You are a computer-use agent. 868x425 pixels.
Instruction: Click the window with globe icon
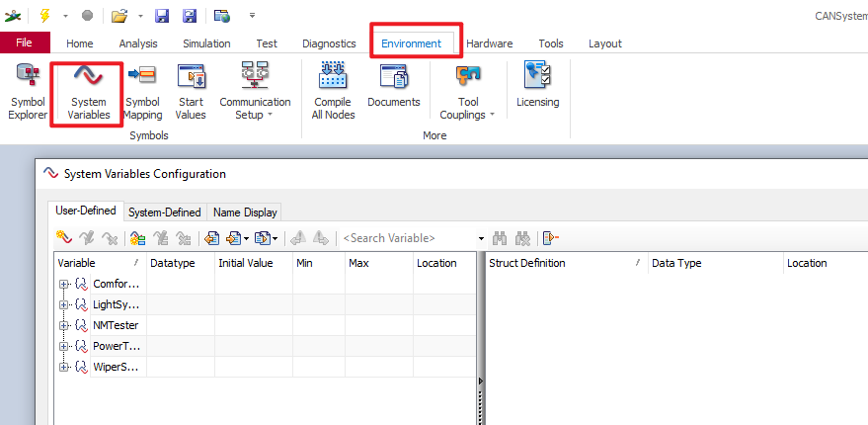pyautogui.click(x=222, y=16)
